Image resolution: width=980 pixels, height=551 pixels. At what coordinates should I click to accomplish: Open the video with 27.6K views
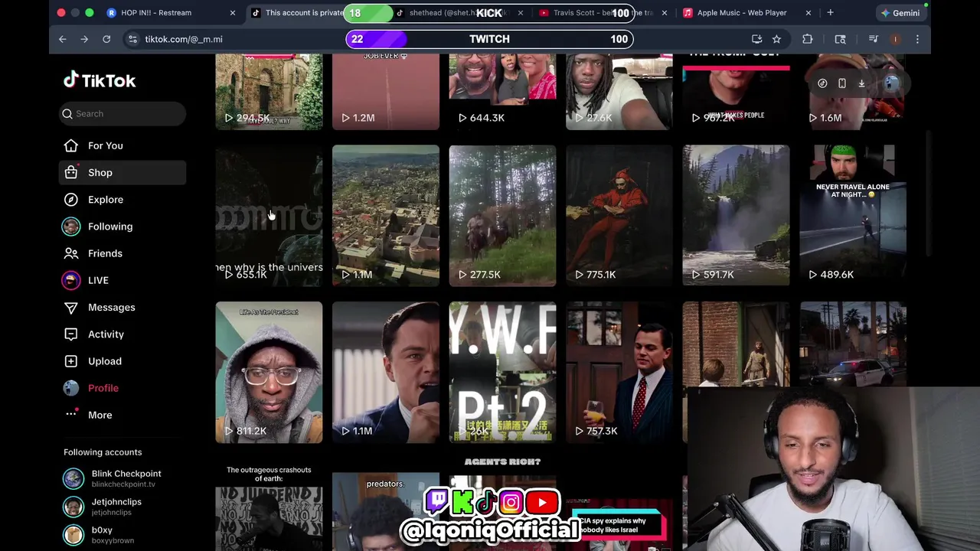pyautogui.click(x=619, y=90)
